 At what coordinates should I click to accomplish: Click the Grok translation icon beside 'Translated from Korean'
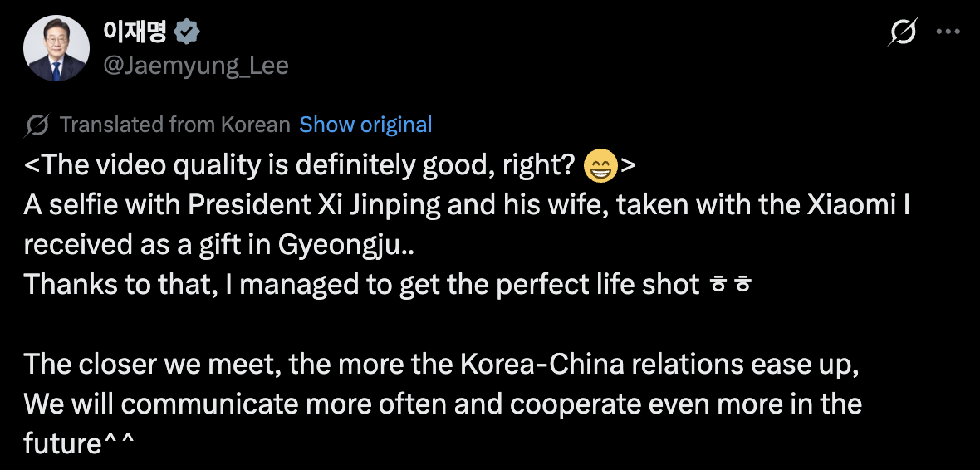[37, 125]
